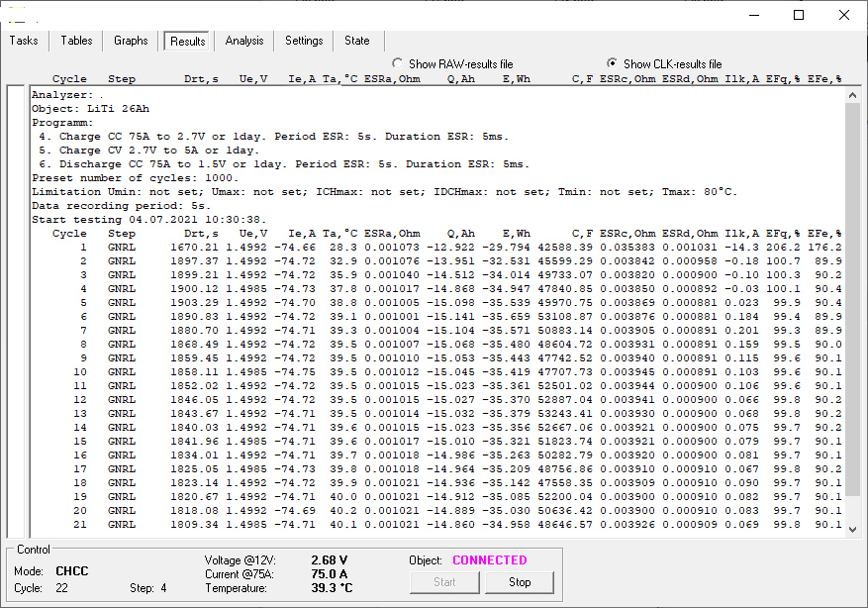Click the CONNECTED object status

489,560
